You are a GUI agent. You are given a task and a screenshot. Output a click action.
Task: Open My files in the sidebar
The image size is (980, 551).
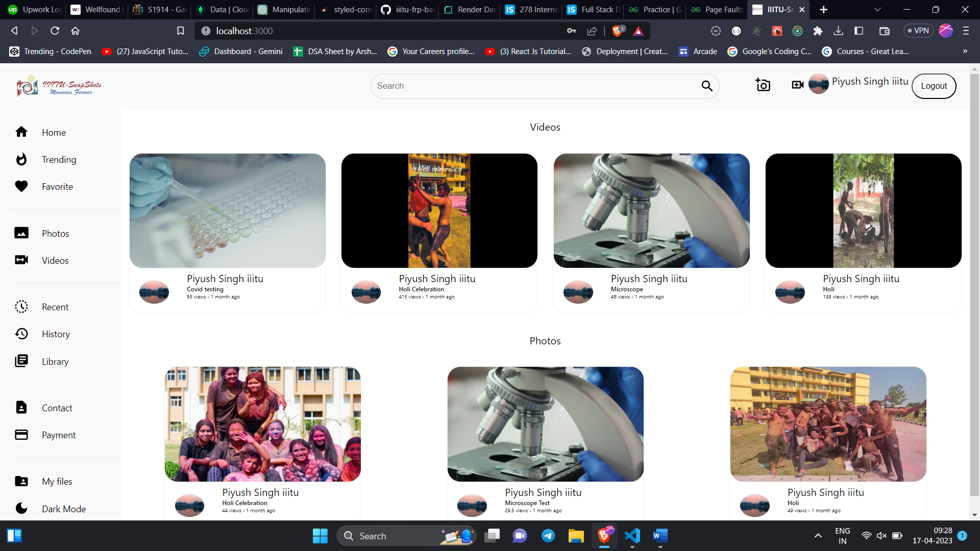click(x=57, y=482)
